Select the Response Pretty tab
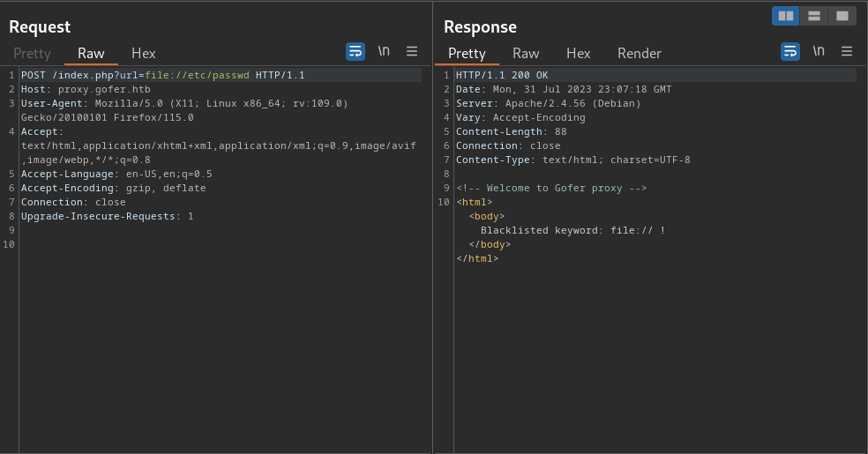868x454 pixels. point(467,54)
